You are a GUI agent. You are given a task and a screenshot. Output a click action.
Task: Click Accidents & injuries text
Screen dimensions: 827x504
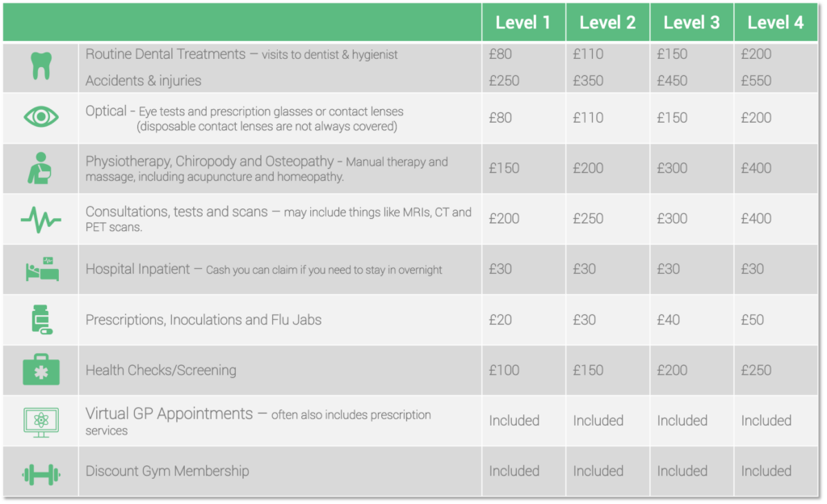point(144,81)
